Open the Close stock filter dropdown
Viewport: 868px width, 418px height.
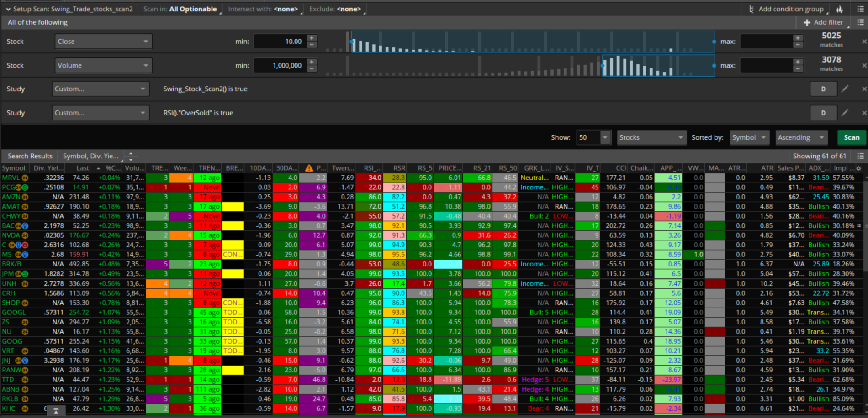click(x=103, y=42)
